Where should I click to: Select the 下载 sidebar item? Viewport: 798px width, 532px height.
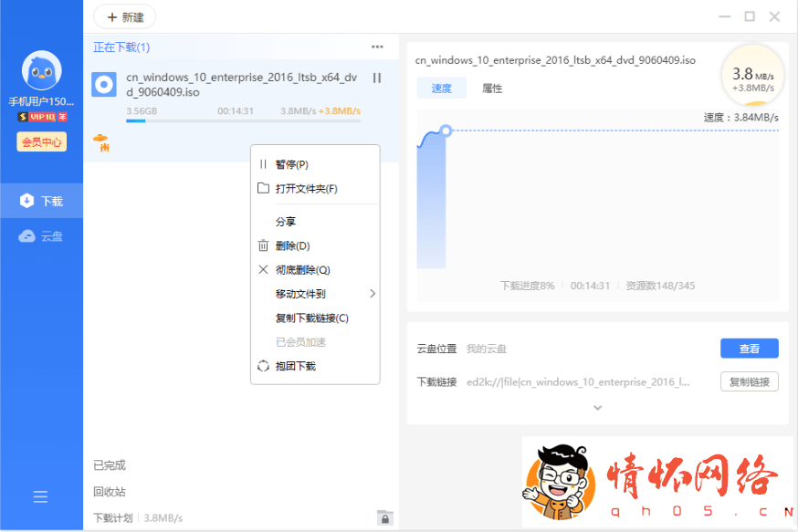click(41, 201)
